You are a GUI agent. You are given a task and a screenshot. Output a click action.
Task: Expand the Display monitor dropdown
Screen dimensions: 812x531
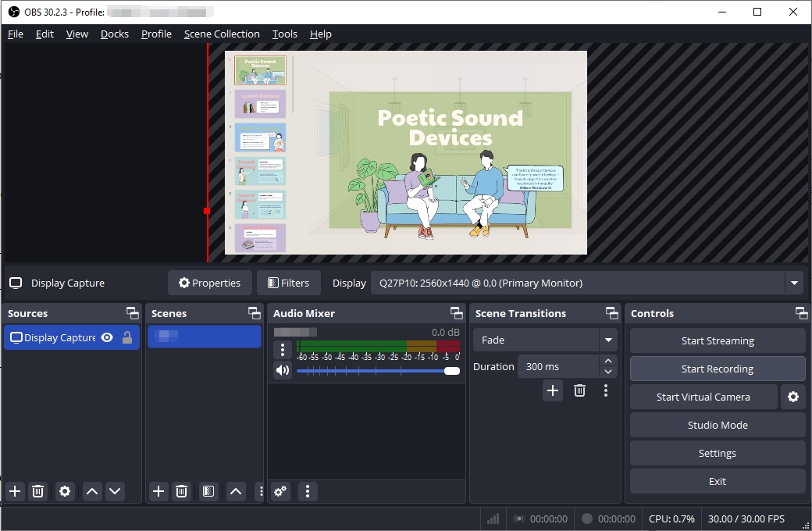794,283
